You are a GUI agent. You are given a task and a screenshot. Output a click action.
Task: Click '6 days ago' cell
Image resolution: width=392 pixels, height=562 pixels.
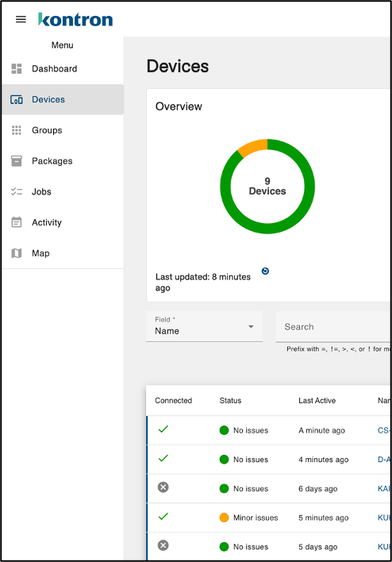pyautogui.click(x=318, y=488)
